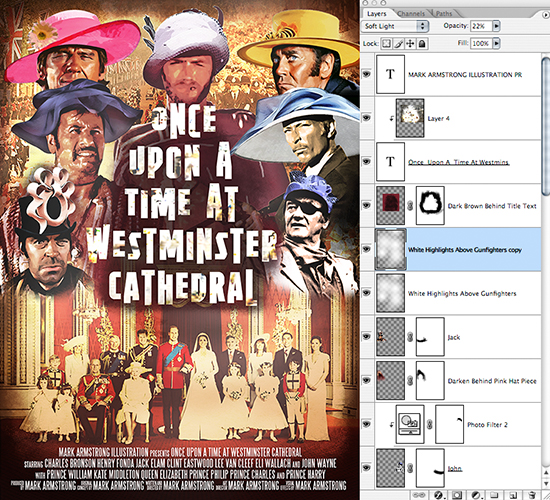Lock all with the padlock icon
Viewport: 550px width, 500px height.
pyautogui.click(x=422, y=44)
